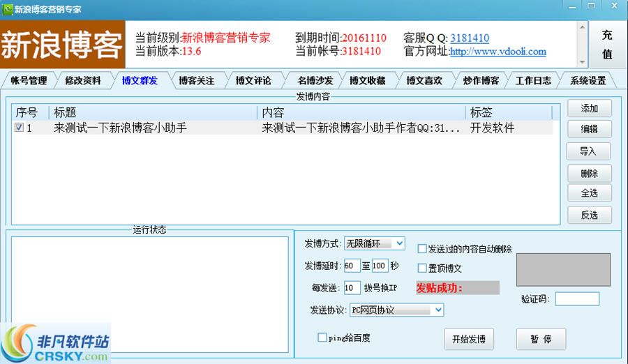628x364 pixels.
Task: Uncheck the row 1 post checkbox
Action: tap(19, 128)
